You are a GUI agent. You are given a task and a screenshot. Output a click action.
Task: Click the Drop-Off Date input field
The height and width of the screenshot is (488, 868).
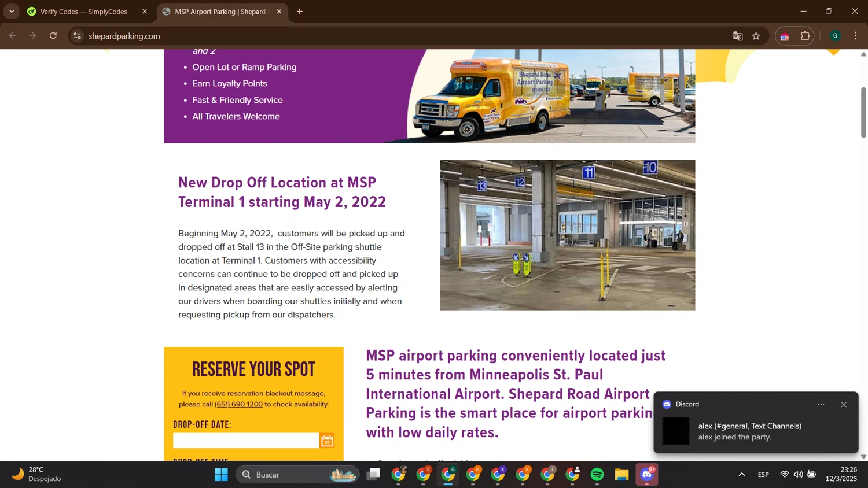click(x=246, y=441)
